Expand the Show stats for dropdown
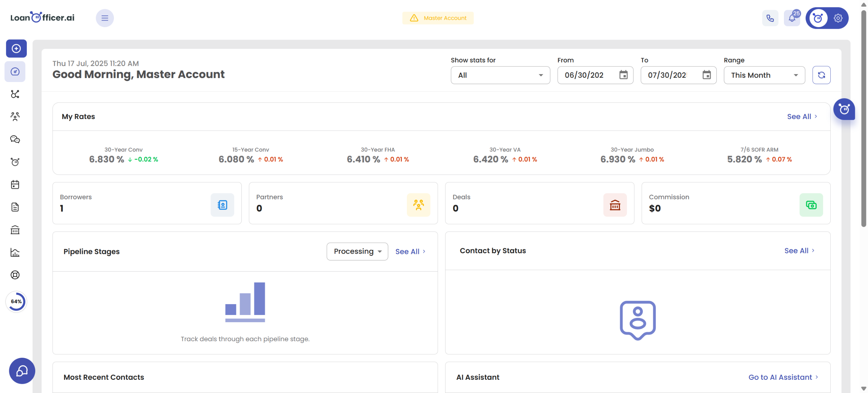Viewport: 868px width, 393px height. 500,75
